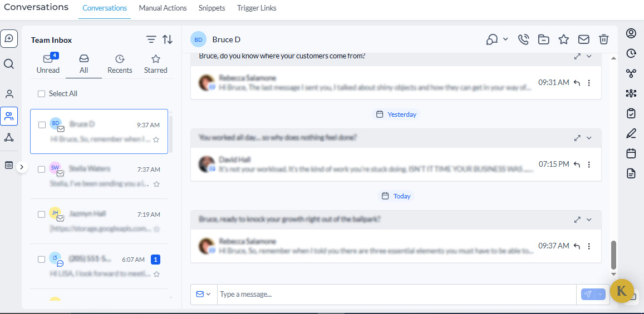
Task: Open the Manual Actions tab
Action: tap(163, 8)
